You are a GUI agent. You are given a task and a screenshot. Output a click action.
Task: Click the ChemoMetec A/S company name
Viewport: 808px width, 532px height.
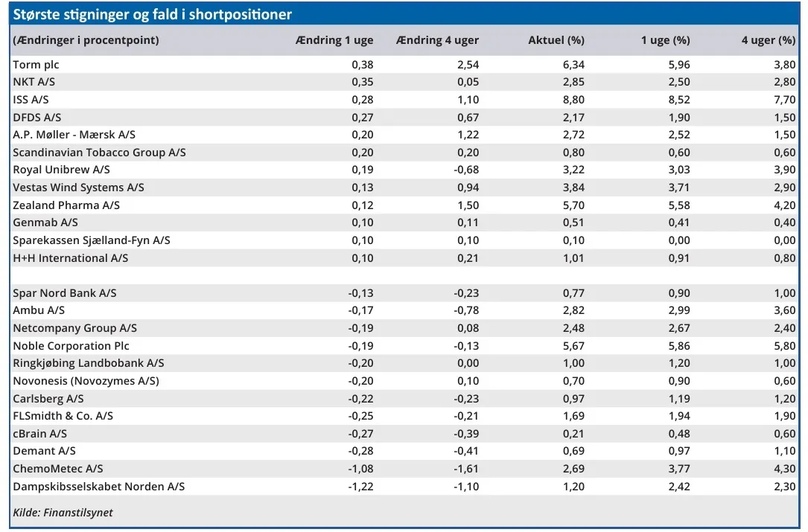tap(57, 469)
